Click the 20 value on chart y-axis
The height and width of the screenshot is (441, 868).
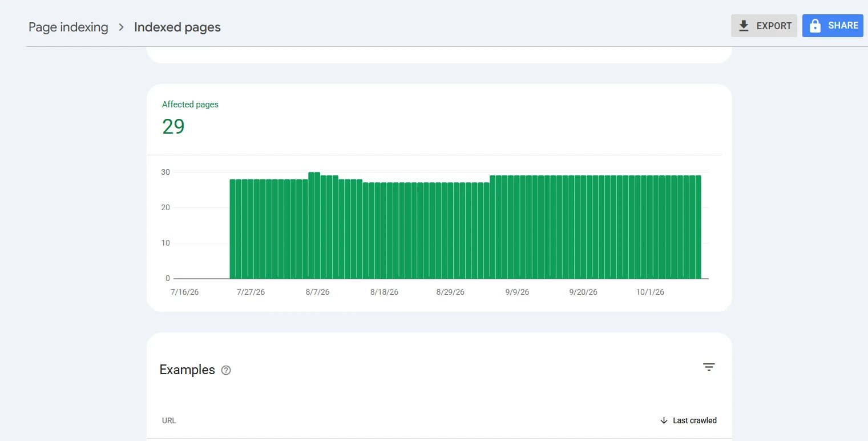tap(165, 207)
